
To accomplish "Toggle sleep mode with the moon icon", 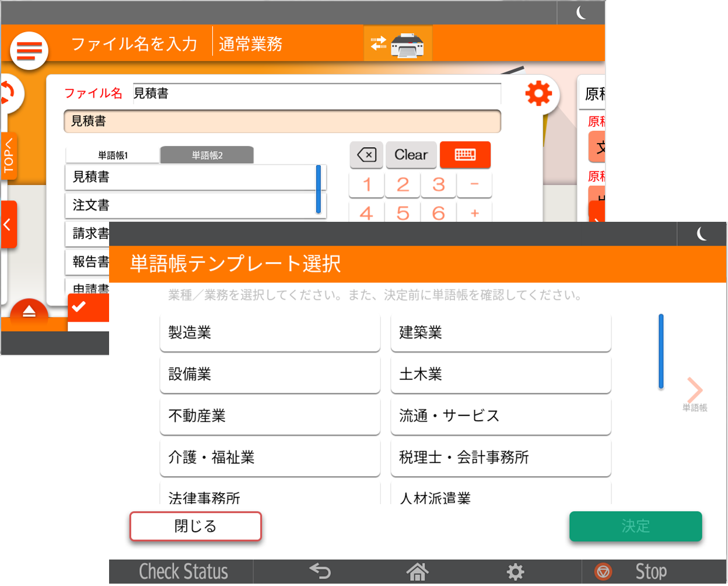I will 701,232.
